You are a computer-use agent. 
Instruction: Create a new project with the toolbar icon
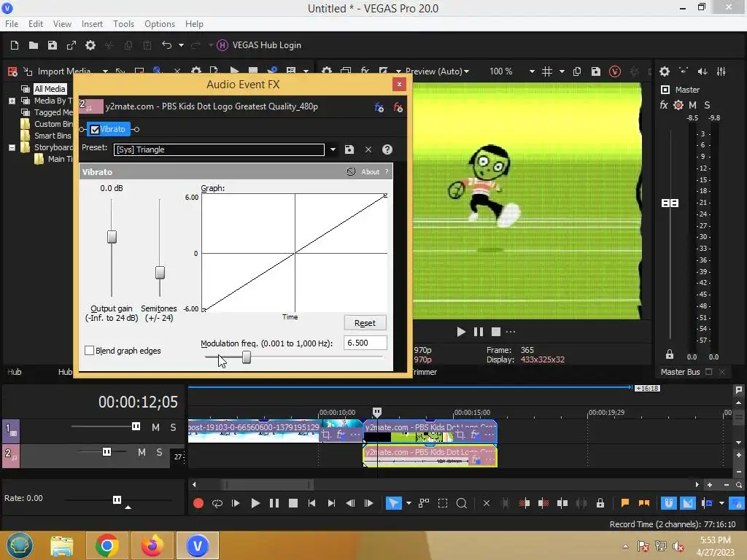[15, 45]
